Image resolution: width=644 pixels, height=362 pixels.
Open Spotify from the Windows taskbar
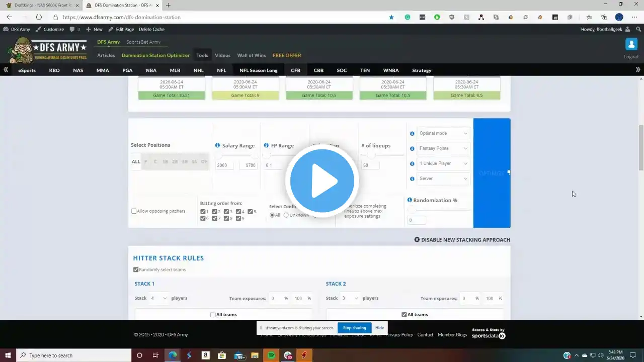click(271, 355)
